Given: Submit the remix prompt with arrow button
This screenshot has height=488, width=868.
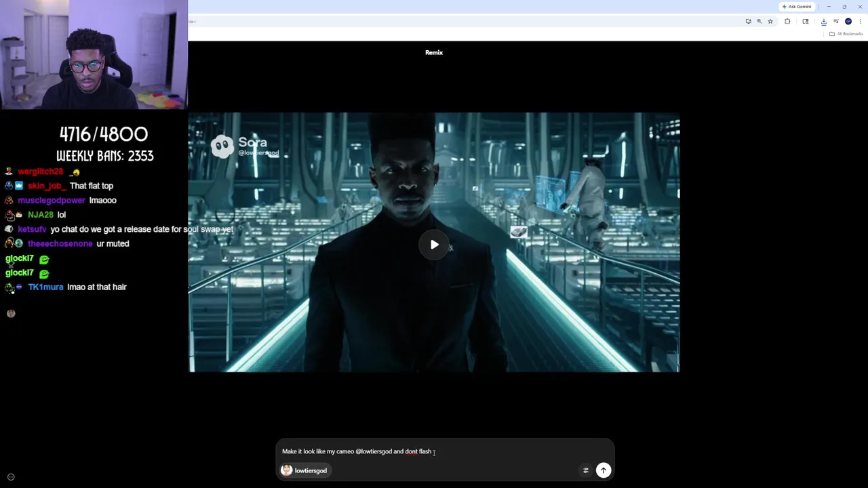Looking at the screenshot, I should pyautogui.click(x=603, y=470).
